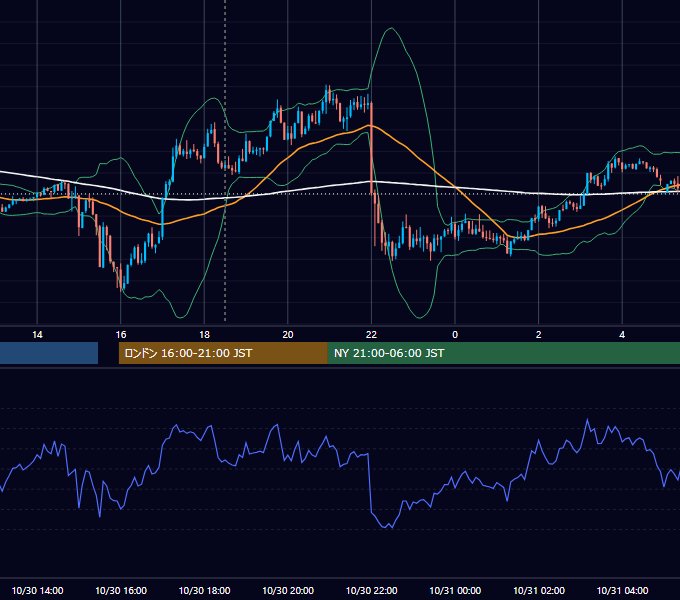Screen dimensions: 680x600
Task: Select the NY 21:00-06:00 JST session bar
Action: 504,353
